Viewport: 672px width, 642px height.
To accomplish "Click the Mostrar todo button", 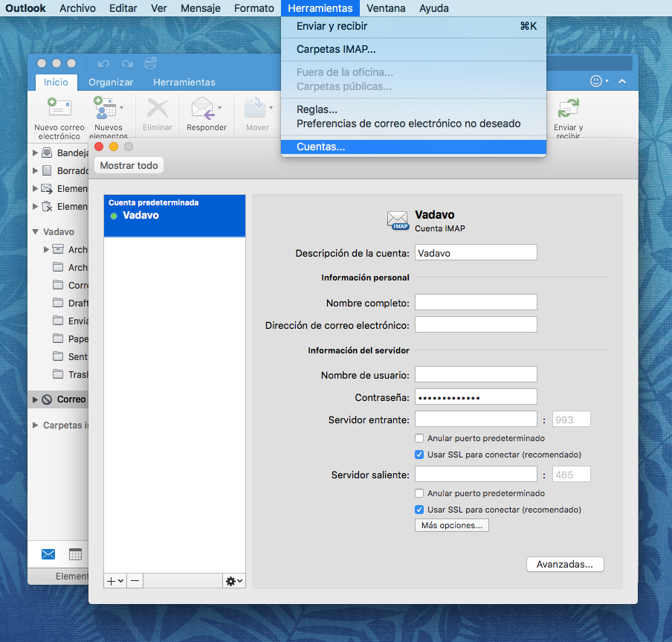I will 129,166.
